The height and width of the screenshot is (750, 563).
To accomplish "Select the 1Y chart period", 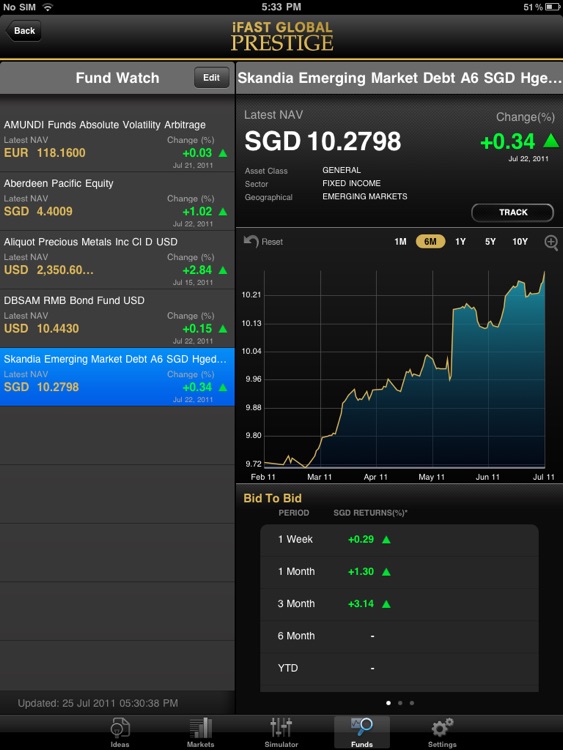I will point(460,242).
